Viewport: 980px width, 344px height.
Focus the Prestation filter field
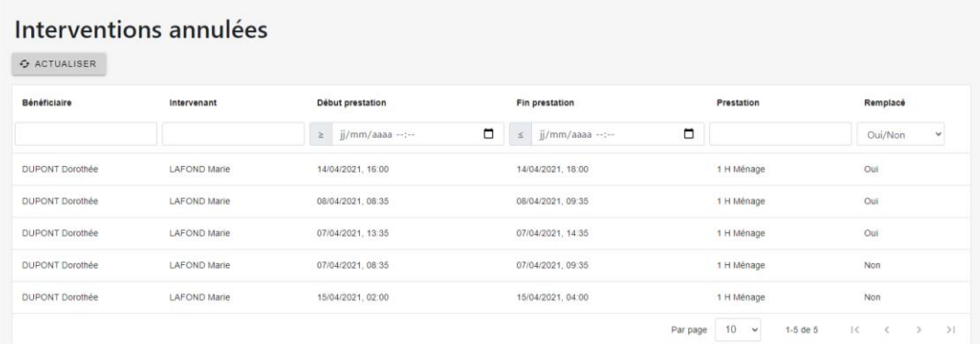pyautogui.click(x=780, y=134)
